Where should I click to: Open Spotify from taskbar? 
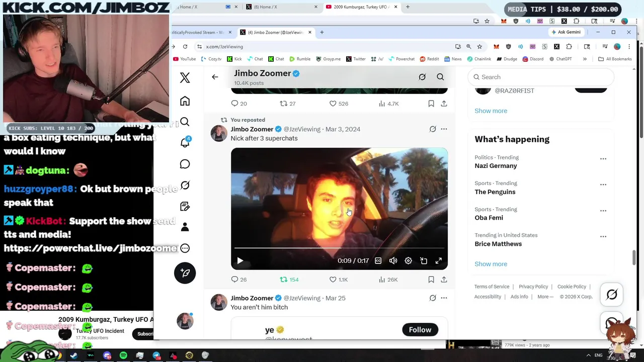click(123, 355)
